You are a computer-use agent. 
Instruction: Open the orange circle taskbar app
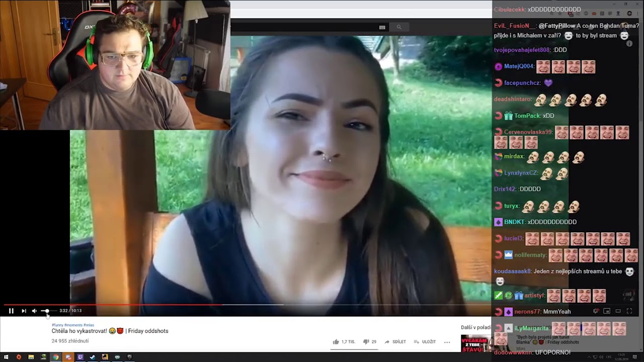point(19,357)
